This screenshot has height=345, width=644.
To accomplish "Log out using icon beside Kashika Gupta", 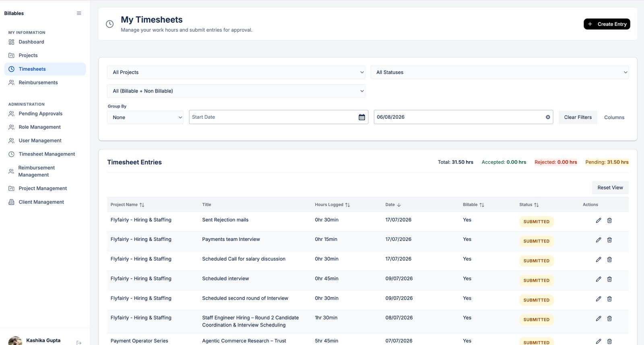I will tap(79, 343).
